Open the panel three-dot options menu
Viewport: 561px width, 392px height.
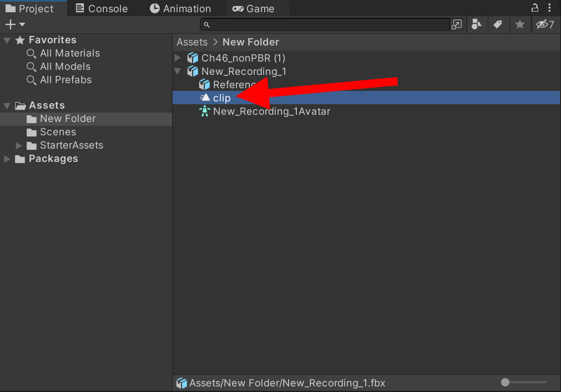pos(549,8)
